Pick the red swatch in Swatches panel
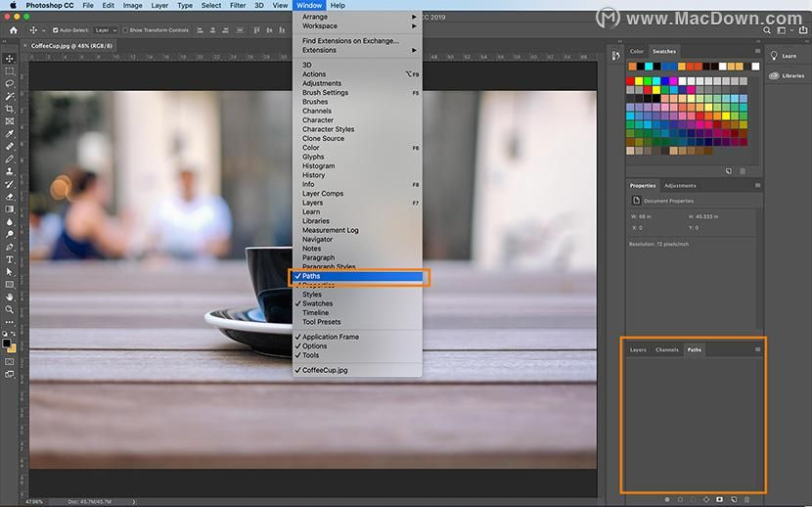The image size is (812, 507). pos(630,81)
